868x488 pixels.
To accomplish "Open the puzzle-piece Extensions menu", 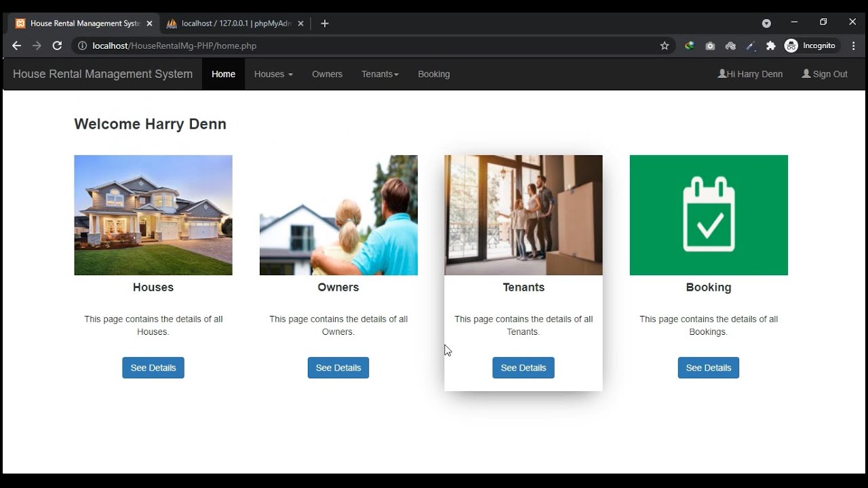I will (x=770, y=45).
